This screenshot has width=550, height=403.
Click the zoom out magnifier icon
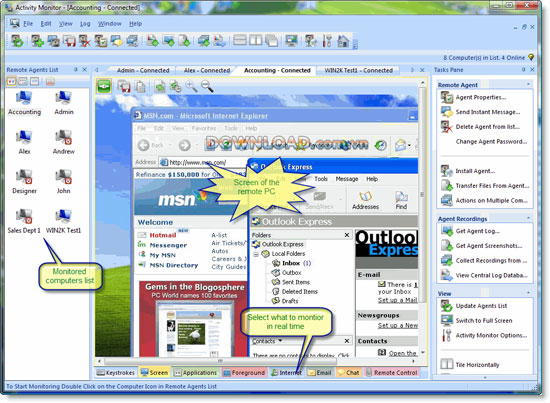[207, 86]
